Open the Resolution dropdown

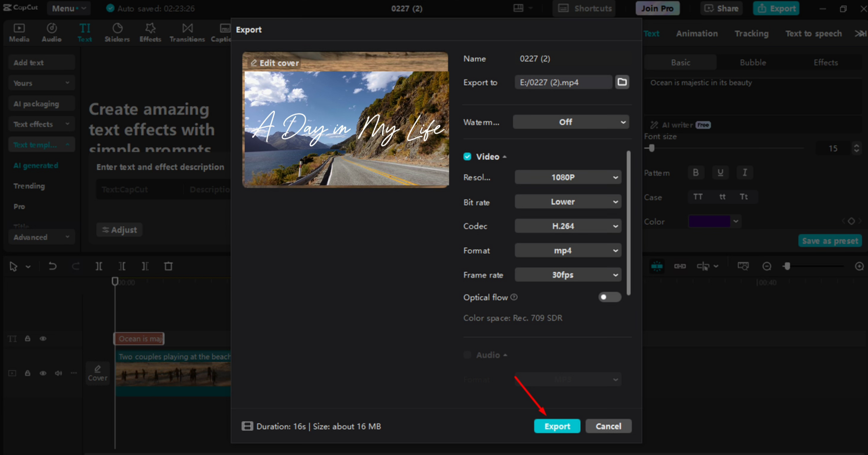568,177
